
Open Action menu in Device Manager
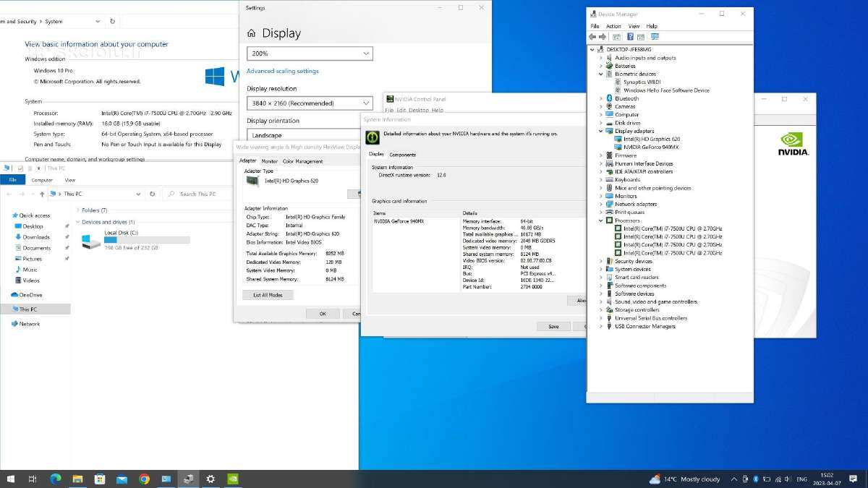pyautogui.click(x=613, y=26)
